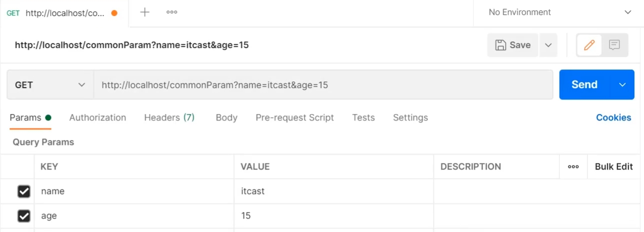Uncheck the age parameter checkbox
644x232 pixels.
[x=24, y=216]
